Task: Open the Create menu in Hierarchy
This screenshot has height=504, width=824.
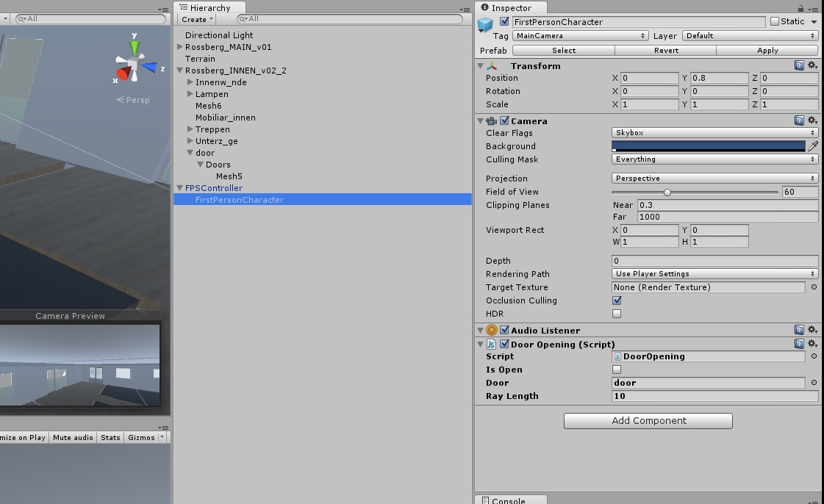Action: (x=195, y=19)
